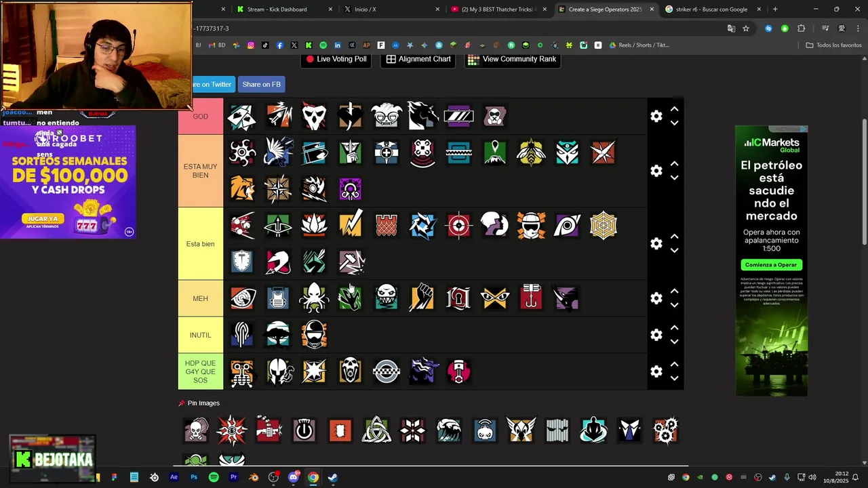The height and width of the screenshot is (488, 868).
Task: Pick the black horse head icon in GOD tier
Action: 422,117
